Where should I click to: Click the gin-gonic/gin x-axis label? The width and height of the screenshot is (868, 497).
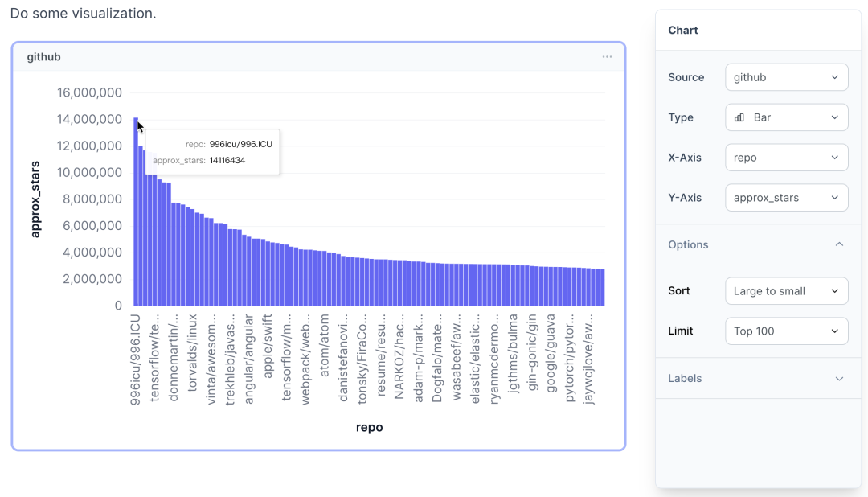(532, 352)
